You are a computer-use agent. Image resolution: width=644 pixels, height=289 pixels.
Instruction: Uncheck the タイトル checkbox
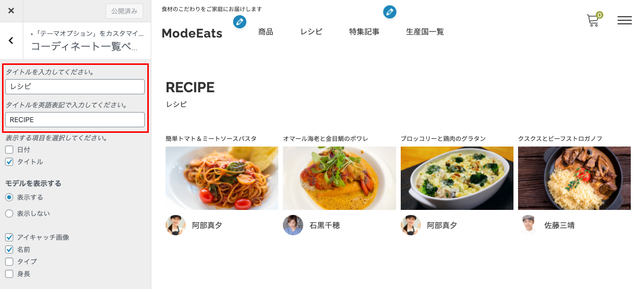(9, 162)
